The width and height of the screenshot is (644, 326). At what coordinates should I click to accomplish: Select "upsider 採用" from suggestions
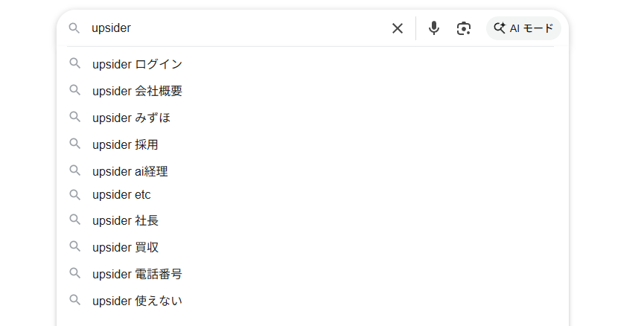pyautogui.click(x=125, y=144)
